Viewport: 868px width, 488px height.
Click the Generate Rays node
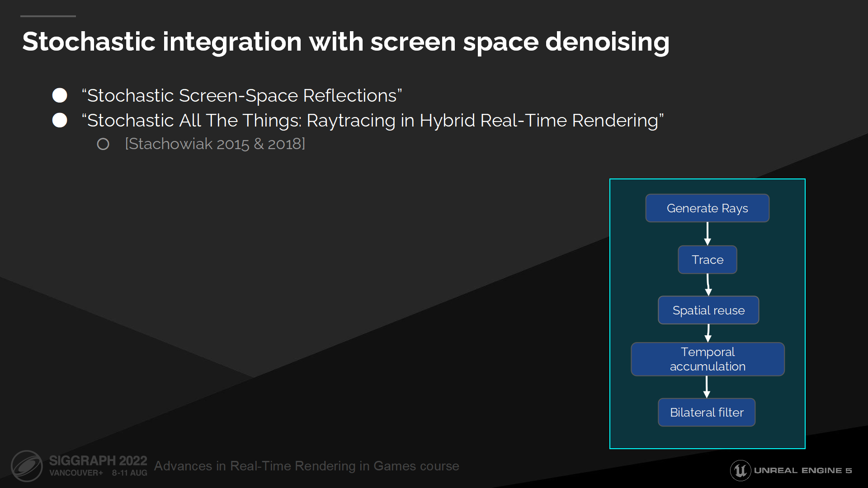coord(707,207)
